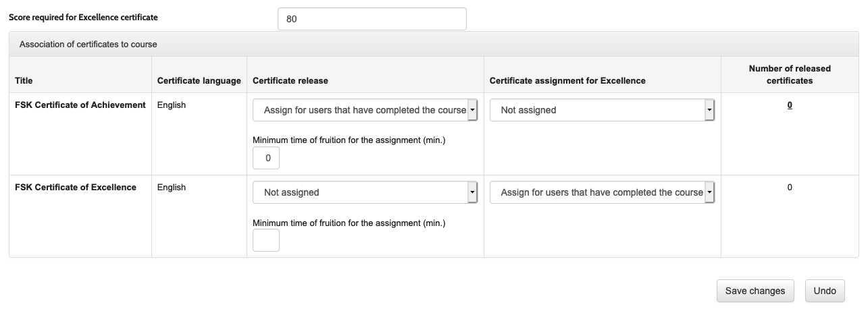Click empty minimum time field for Excellence certificate
868x309 pixels.
(265, 240)
